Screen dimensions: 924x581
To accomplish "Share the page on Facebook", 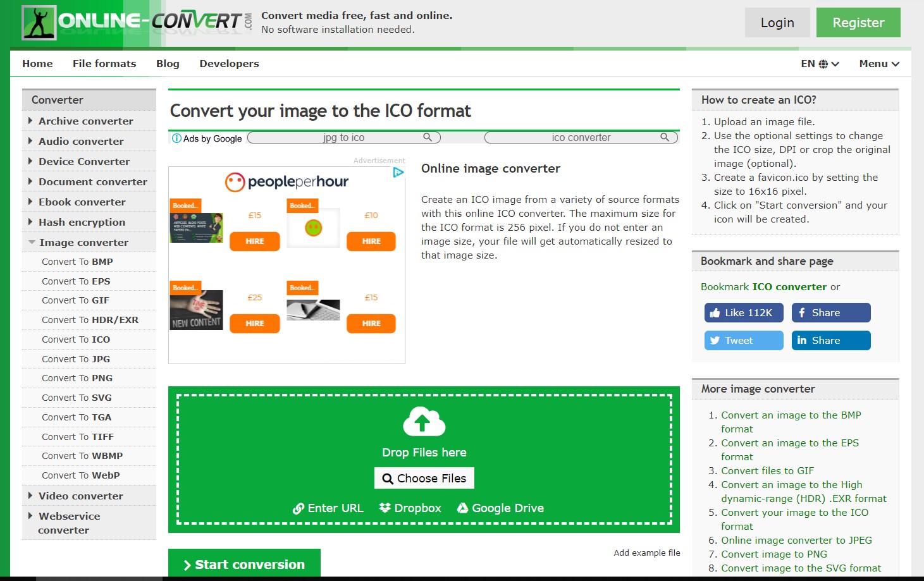I will pyautogui.click(x=831, y=313).
